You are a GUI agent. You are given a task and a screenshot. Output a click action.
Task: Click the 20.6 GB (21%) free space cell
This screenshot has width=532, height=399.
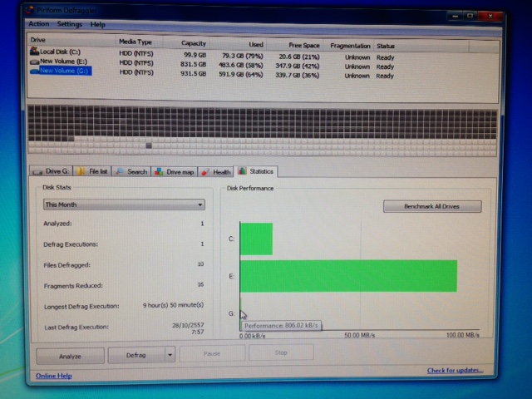tap(299, 57)
